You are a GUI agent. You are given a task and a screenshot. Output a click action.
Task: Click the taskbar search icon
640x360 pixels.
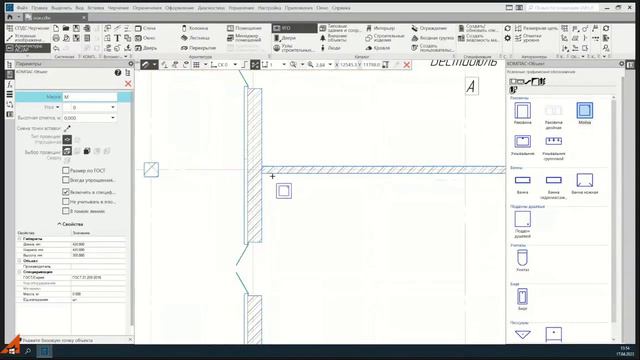28,351
